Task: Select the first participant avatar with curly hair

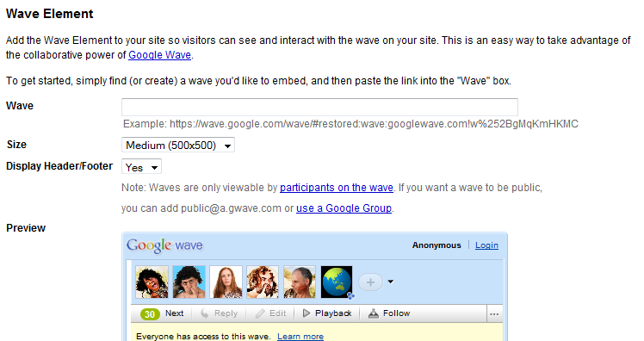Action: (x=152, y=282)
